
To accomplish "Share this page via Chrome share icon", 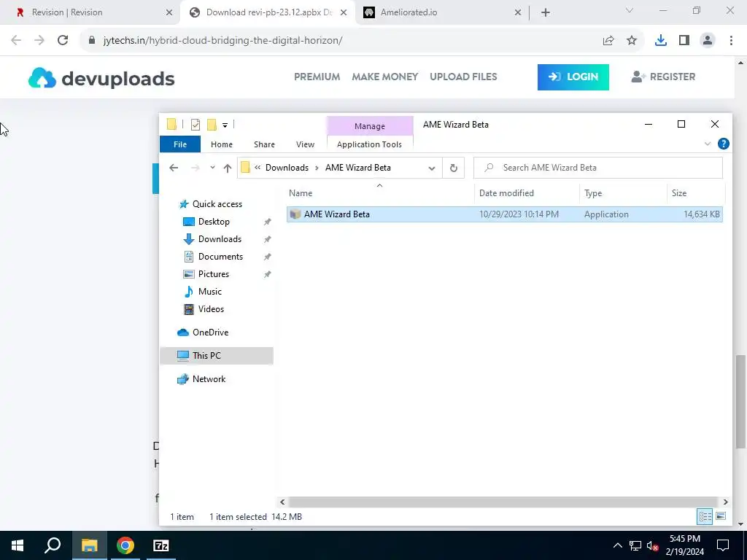I will coord(608,41).
